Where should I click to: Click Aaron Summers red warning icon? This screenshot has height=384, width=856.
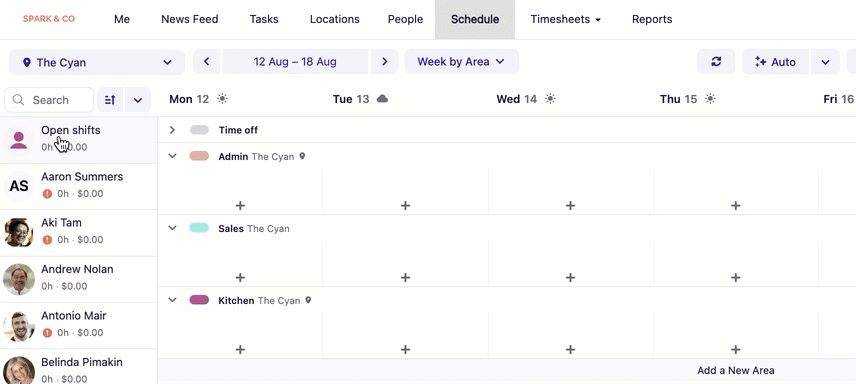pyautogui.click(x=47, y=193)
